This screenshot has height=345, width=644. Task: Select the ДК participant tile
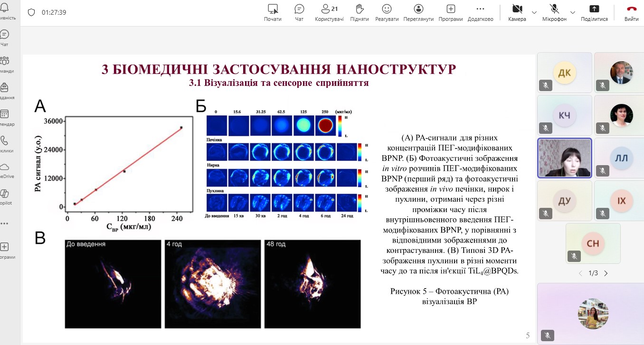tap(565, 73)
